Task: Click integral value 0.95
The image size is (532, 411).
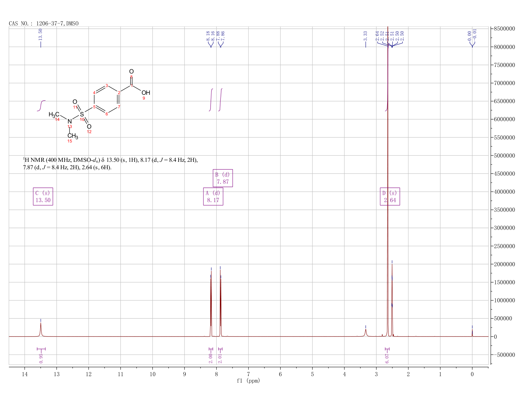Action: click(41, 358)
